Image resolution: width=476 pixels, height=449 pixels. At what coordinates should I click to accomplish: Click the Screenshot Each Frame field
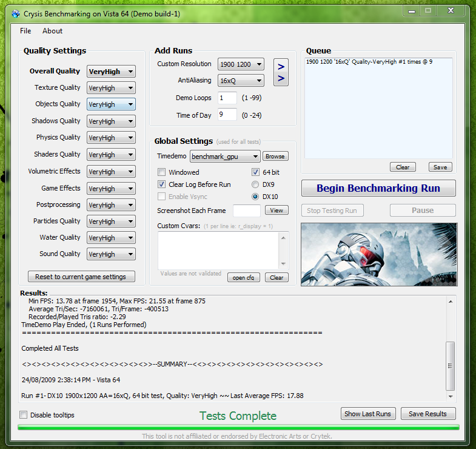pyautogui.click(x=247, y=211)
